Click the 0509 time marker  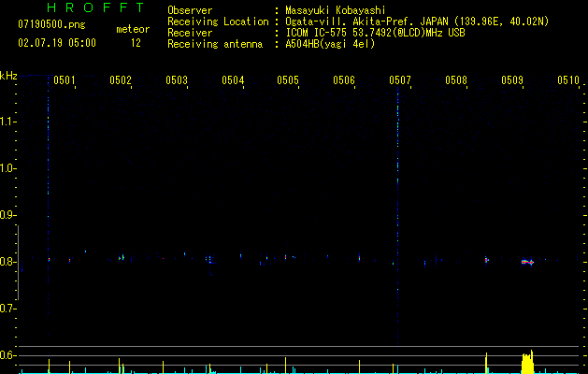tap(512, 80)
